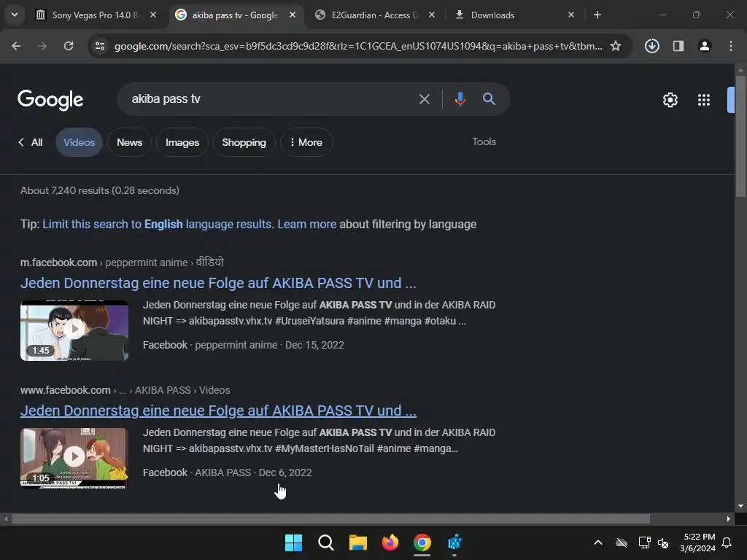Open the blue cube app in taskbar

454,542
